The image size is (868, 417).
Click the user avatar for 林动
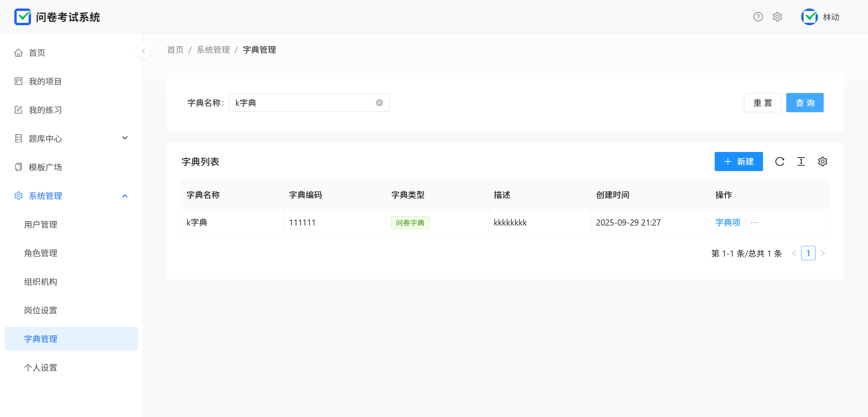coord(809,17)
